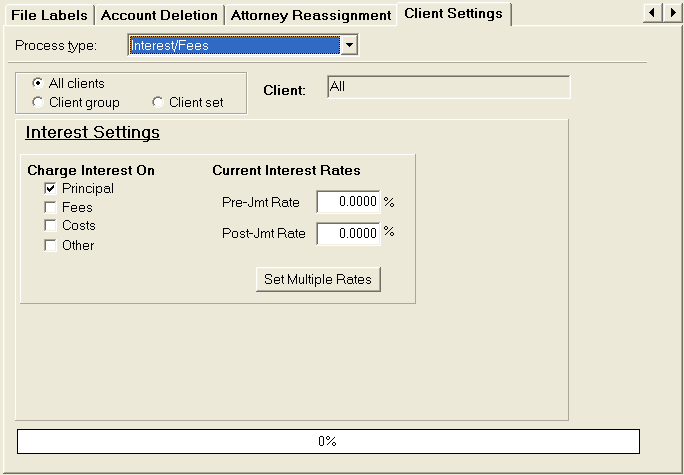The height and width of the screenshot is (475, 684).
Task: Switch to the File Labels tab
Action: 49,15
